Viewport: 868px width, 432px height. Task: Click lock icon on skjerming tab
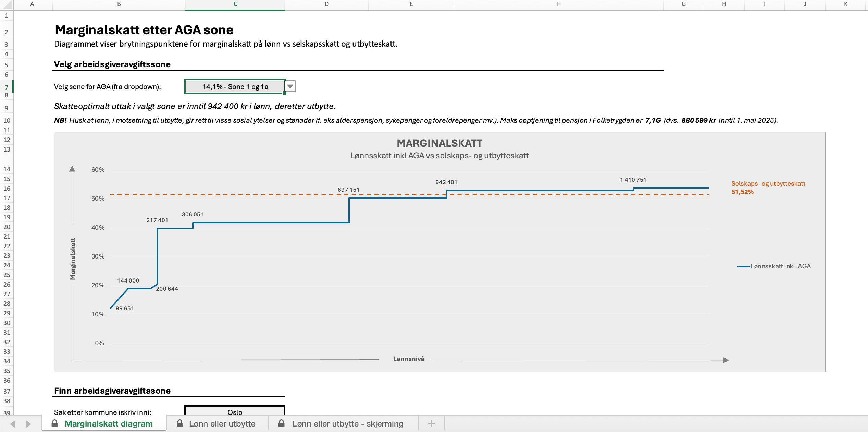[x=281, y=423]
